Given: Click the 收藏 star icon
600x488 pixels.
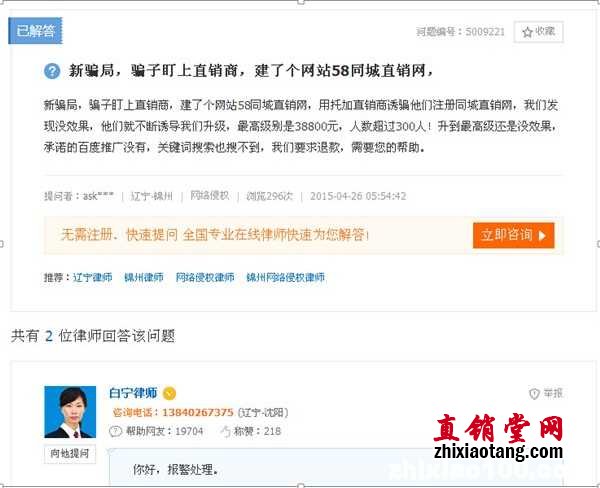Looking at the screenshot, I should click(x=527, y=32).
